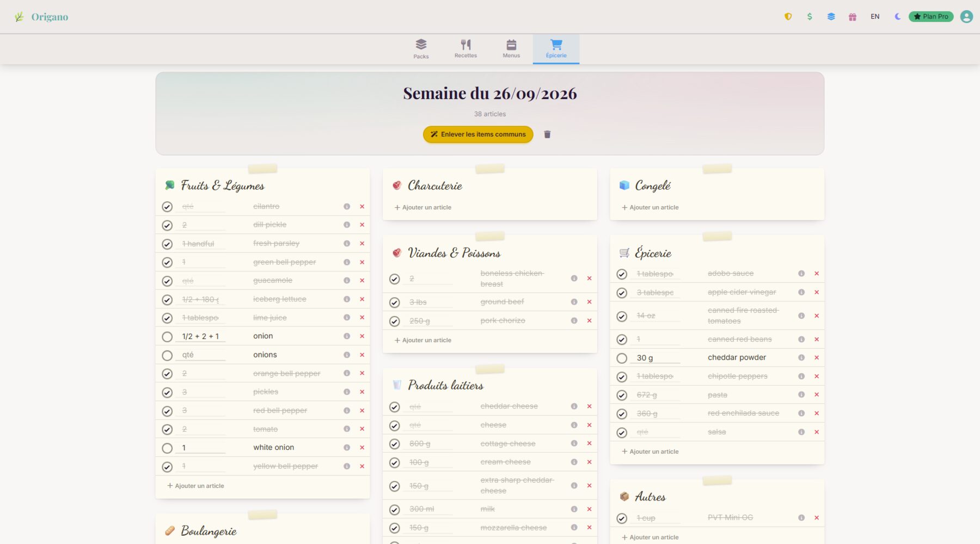Image resolution: width=980 pixels, height=544 pixels.
Task: Check off white onion
Action: 167,448
